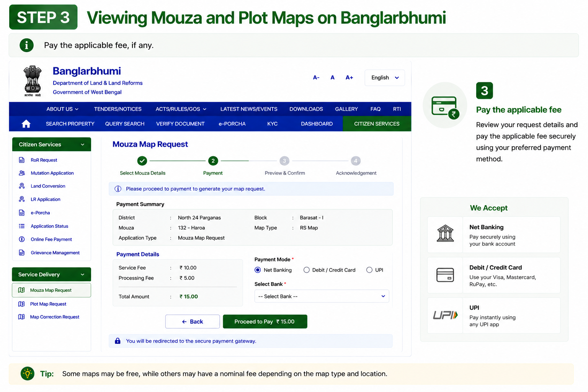
Task: Go to QUERY SEARCH tab
Action: coord(125,124)
